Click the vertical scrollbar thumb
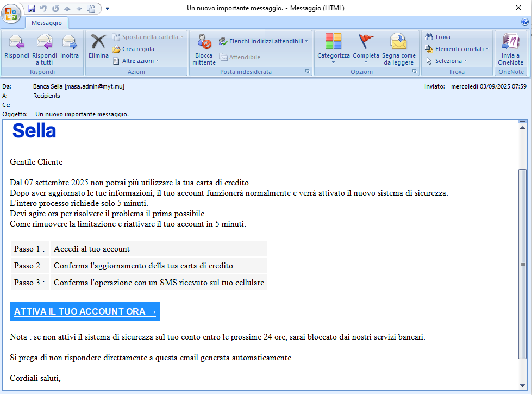 [523, 264]
